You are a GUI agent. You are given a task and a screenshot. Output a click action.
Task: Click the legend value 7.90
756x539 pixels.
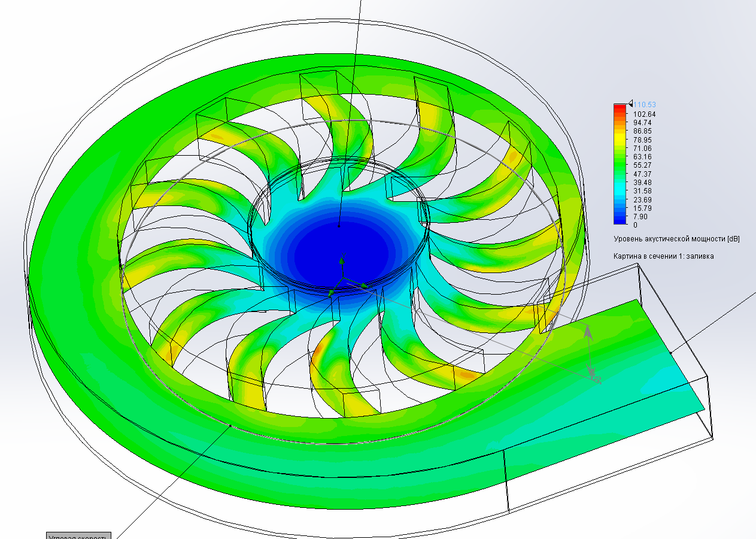coord(642,216)
